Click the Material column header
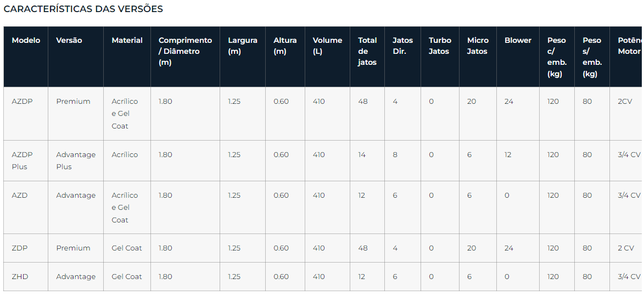 [x=127, y=40]
